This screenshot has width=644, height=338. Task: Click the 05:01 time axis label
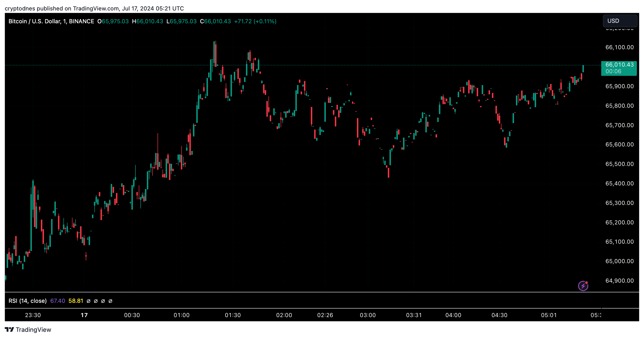[549, 315]
